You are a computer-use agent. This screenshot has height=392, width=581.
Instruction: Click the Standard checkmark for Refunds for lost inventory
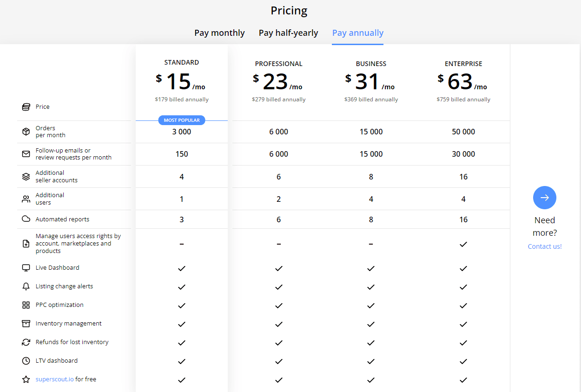coord(182,343)
